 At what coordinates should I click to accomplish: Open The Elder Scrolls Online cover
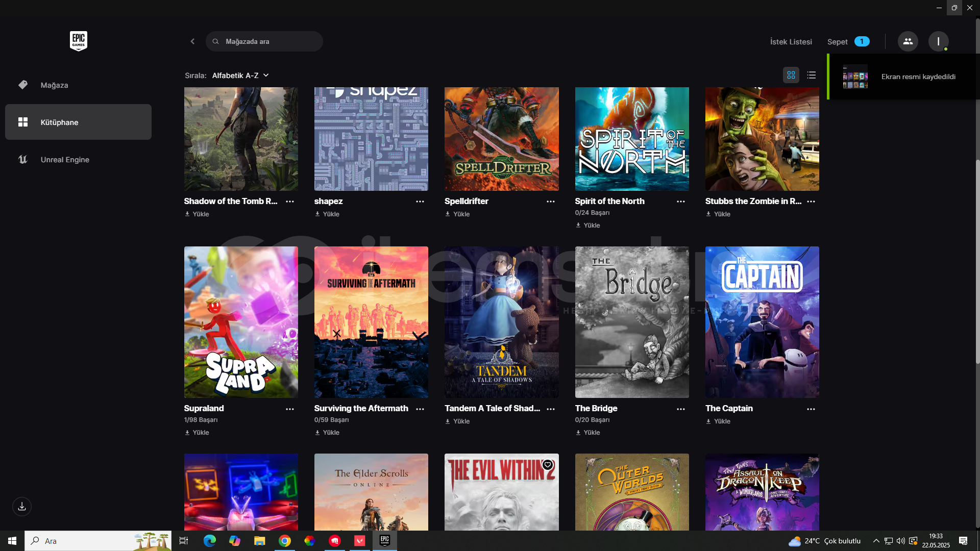371,492
